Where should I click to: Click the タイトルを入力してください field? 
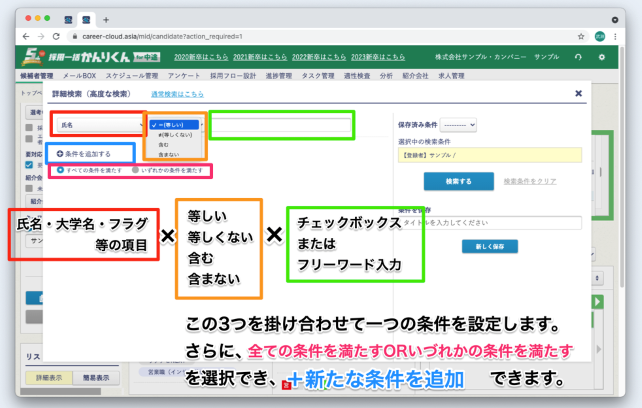pos(490,223)
